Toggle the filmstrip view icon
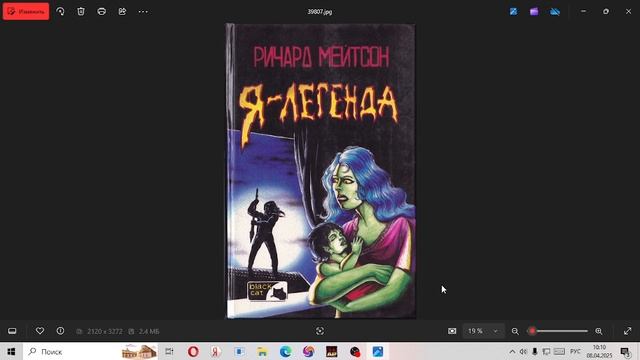640x360 pixels. [x=12, y=331]
